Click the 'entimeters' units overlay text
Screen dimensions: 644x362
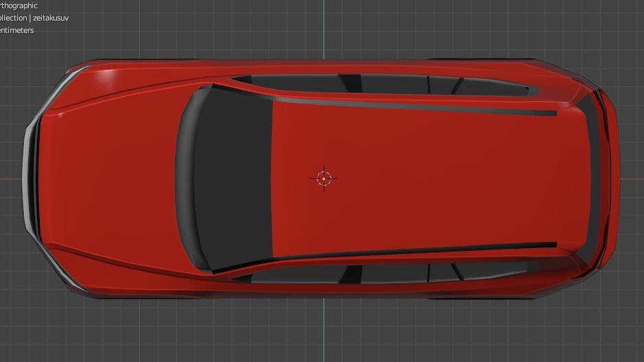pos(17,30)
